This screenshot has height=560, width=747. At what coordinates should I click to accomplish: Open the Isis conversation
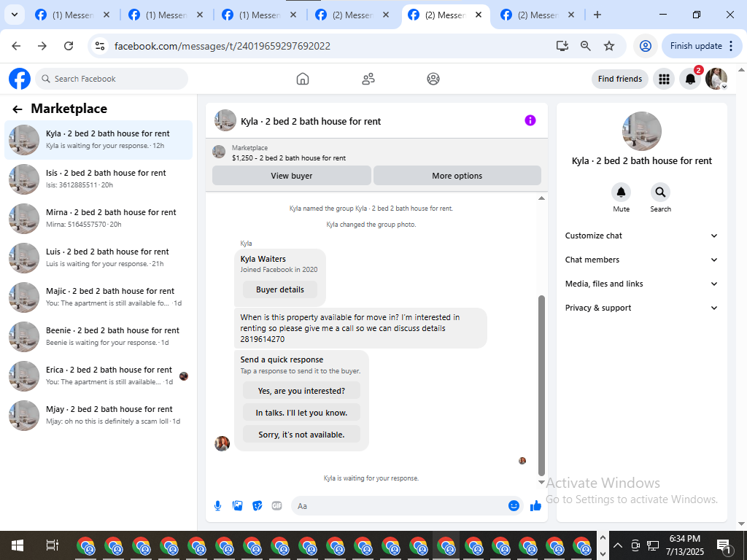pyautogui.click(x=98, y=179)
